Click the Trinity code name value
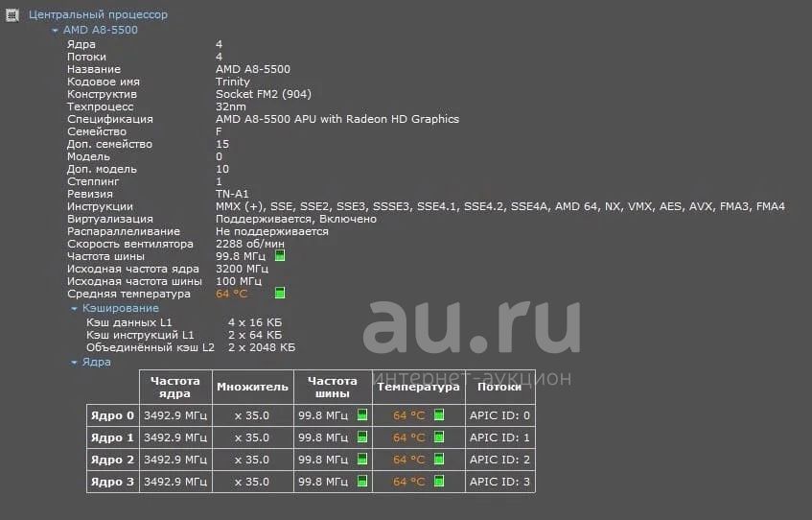Screen dimensions: 812x520 233,82
